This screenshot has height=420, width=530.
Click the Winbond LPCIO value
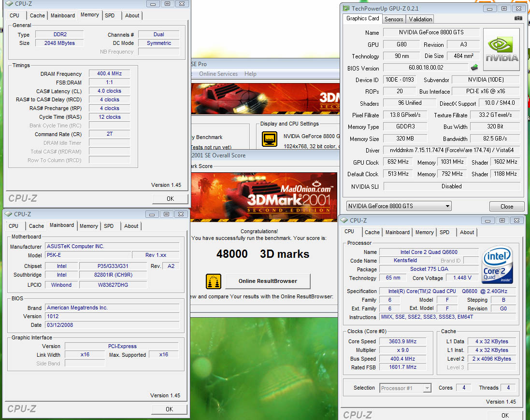click(x=61, y=285)
